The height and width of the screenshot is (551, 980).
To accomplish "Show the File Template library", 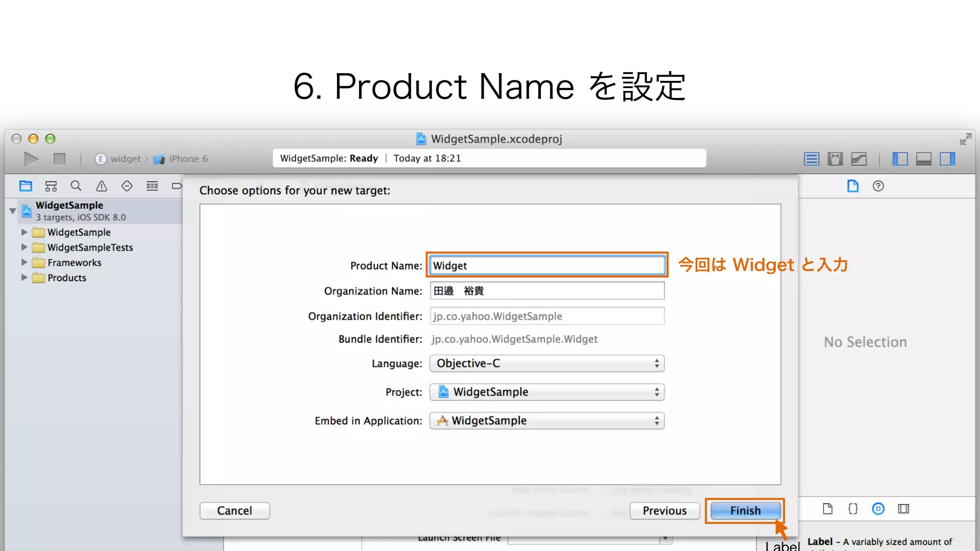I will tap(828, 509).
